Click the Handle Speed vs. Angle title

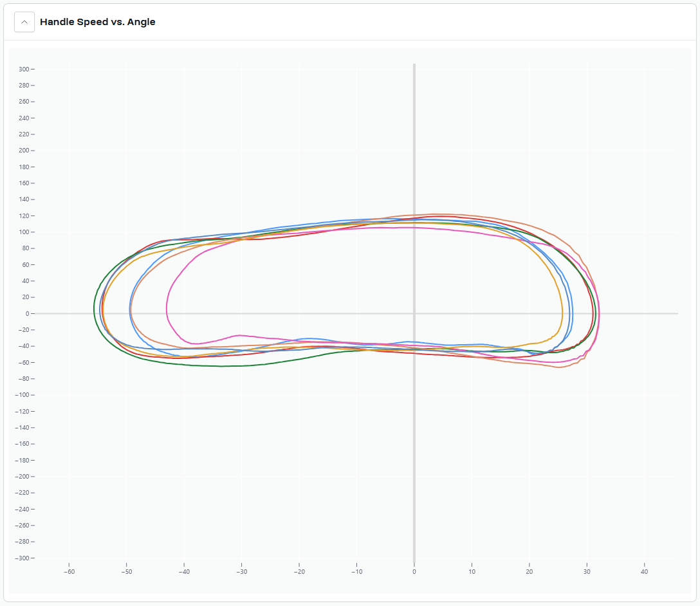click(x=97, y=22)
